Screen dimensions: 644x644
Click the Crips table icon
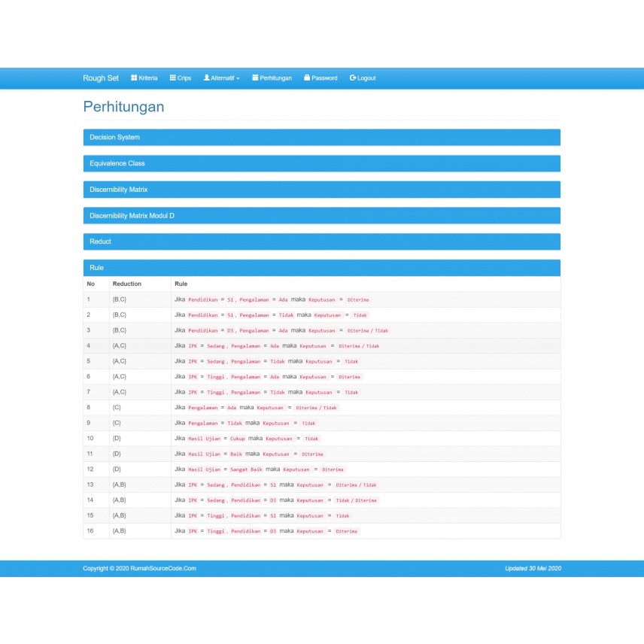(173, 77)
